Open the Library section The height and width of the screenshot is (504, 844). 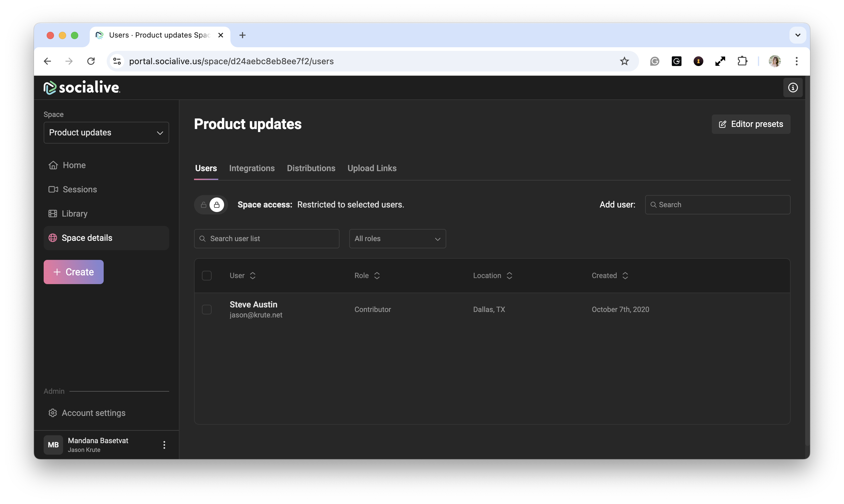coord(74,214)
